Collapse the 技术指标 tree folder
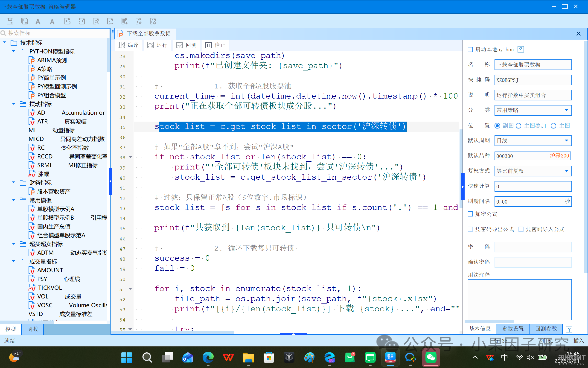This screenshot has height=368, width=588. pyautogui.click(x=4, y=43)
